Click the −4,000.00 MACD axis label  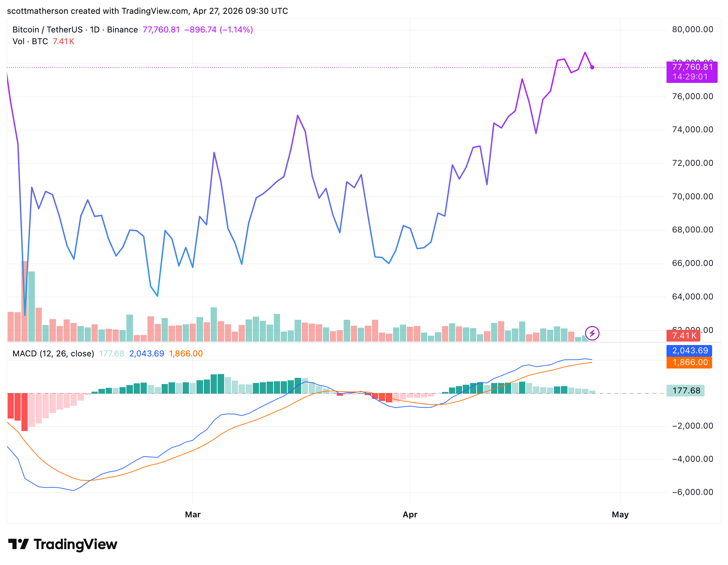(x=692, y=459)
